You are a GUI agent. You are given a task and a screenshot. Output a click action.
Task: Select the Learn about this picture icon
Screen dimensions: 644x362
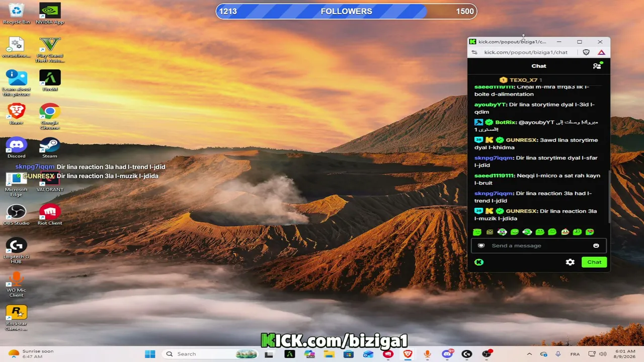point(16,83)
